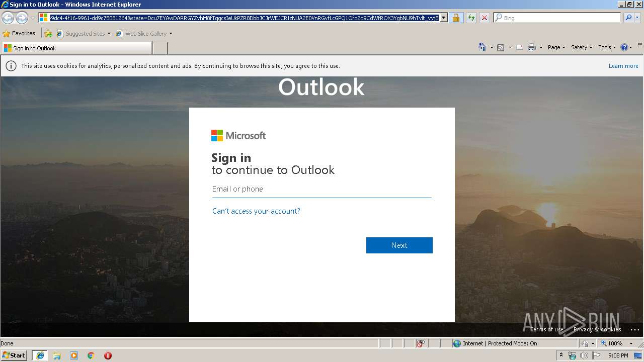644x362 pixels.
Task: Click the Action Center flag tray icon
Action: (x=595, y=355)
